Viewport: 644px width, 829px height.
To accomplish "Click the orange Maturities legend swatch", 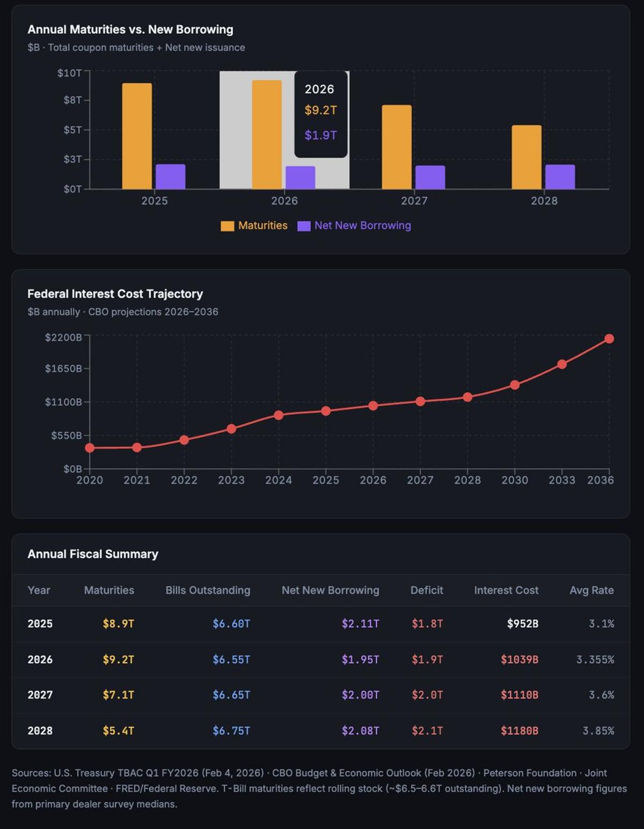I will pos(227,226).
